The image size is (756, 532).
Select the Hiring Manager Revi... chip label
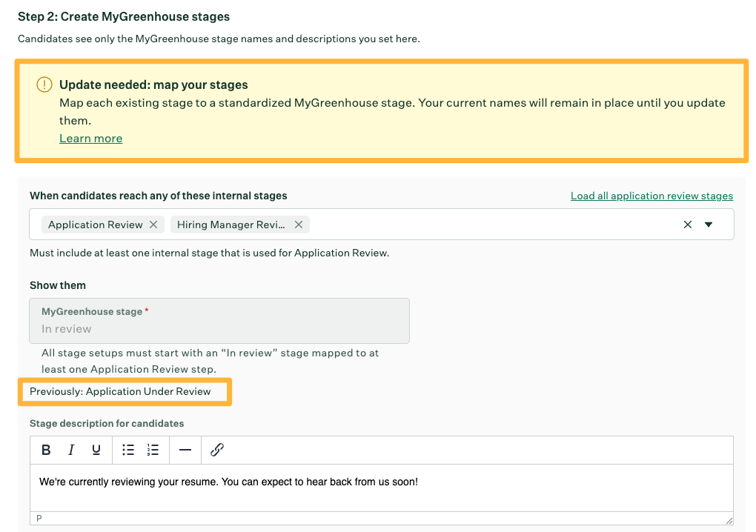[x=231, y=225]
